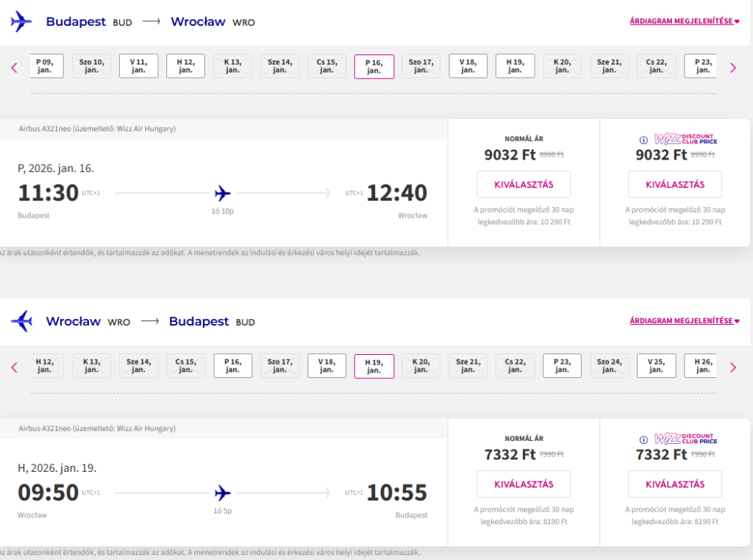Select return date P 23, jan.
The image size is (753, 560).
pyautogui.click(x=562, y=366)
